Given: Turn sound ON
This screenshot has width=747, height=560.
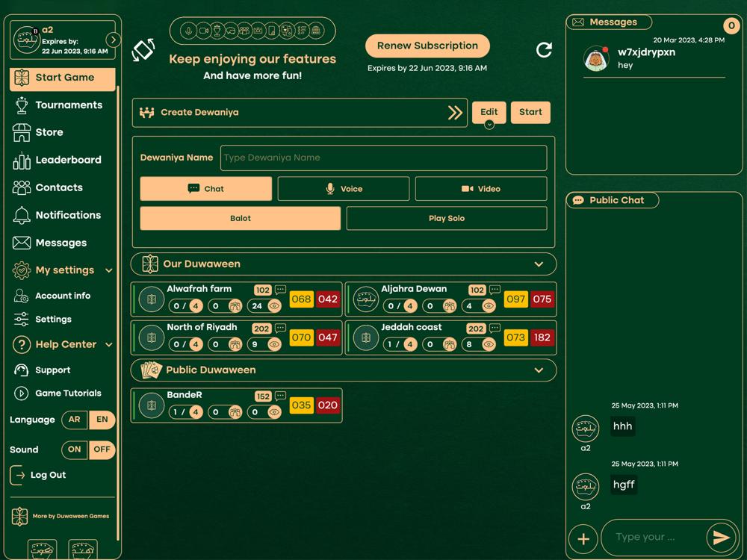Looking at the screenshot, I should [74, 450].
